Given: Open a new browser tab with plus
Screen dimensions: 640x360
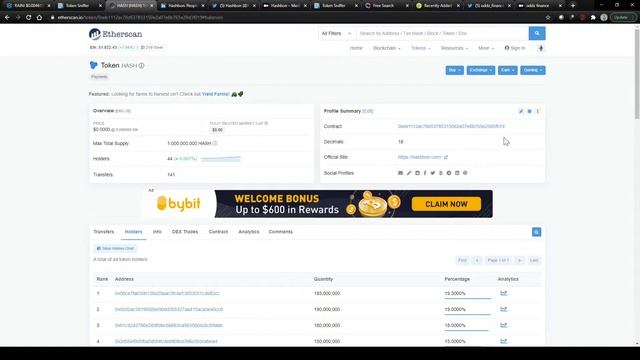Looking at the screenshot, I should (x=573, y=6).
